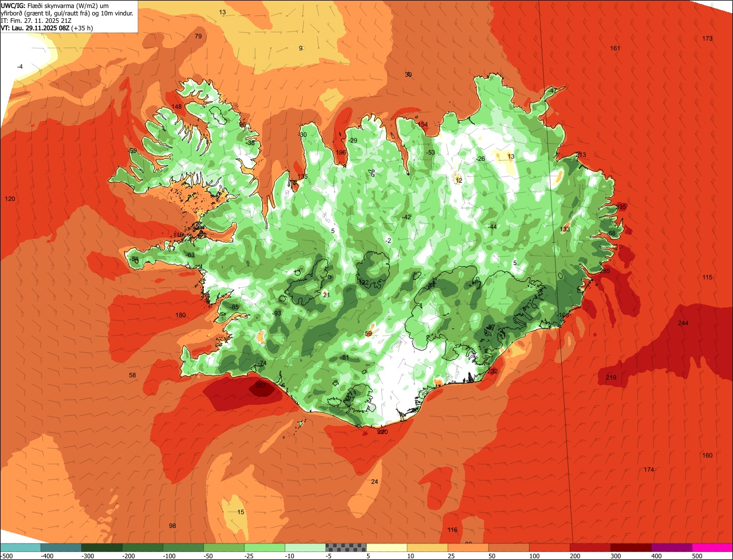Click the map value '120' off the west coast
This screenshot has height=560, width=733.
[x=10, y=199]
